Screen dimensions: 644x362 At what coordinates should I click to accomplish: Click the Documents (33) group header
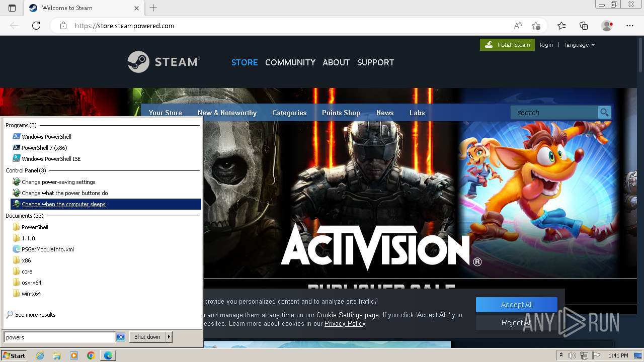tap(25, 216)
